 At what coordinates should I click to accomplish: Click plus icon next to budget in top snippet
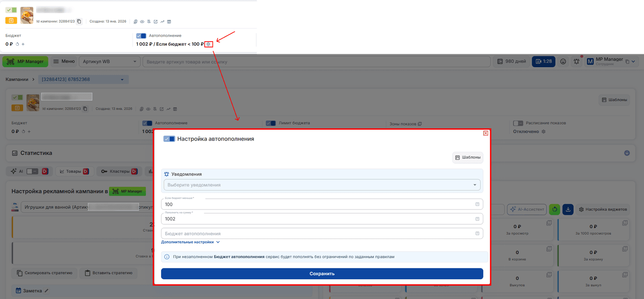point(23,44)
